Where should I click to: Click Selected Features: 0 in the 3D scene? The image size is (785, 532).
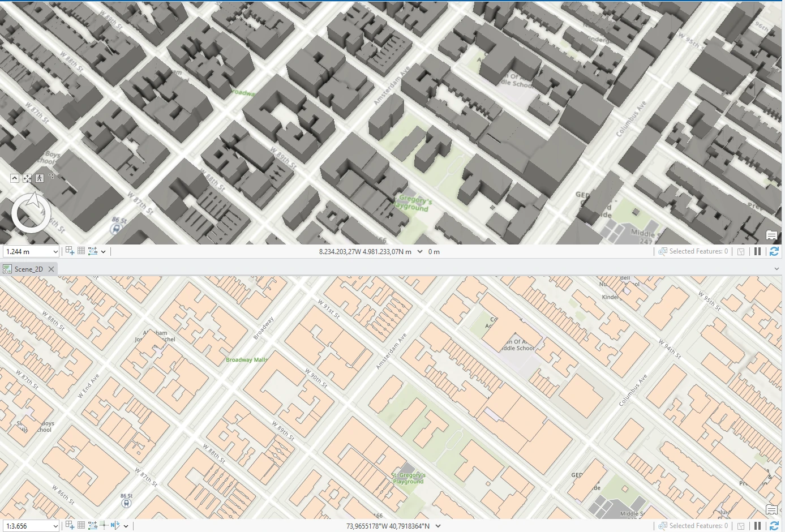point(698,251)
